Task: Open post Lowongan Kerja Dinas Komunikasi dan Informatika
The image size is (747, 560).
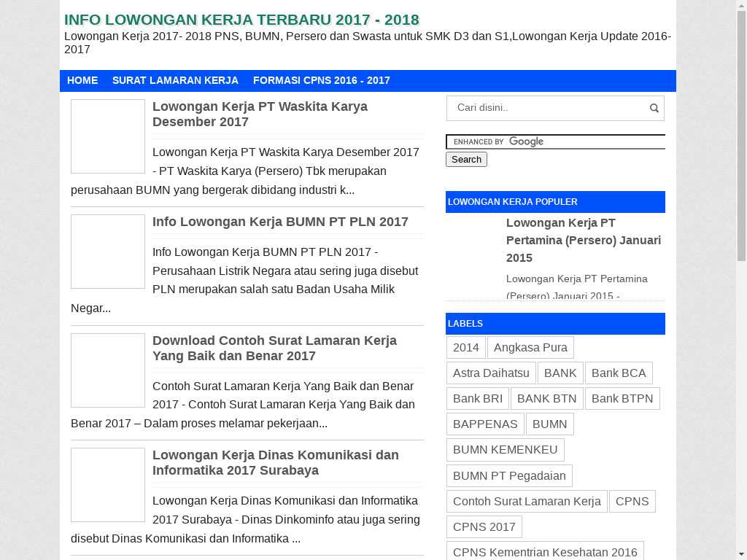Action: (x=275, y=462)
